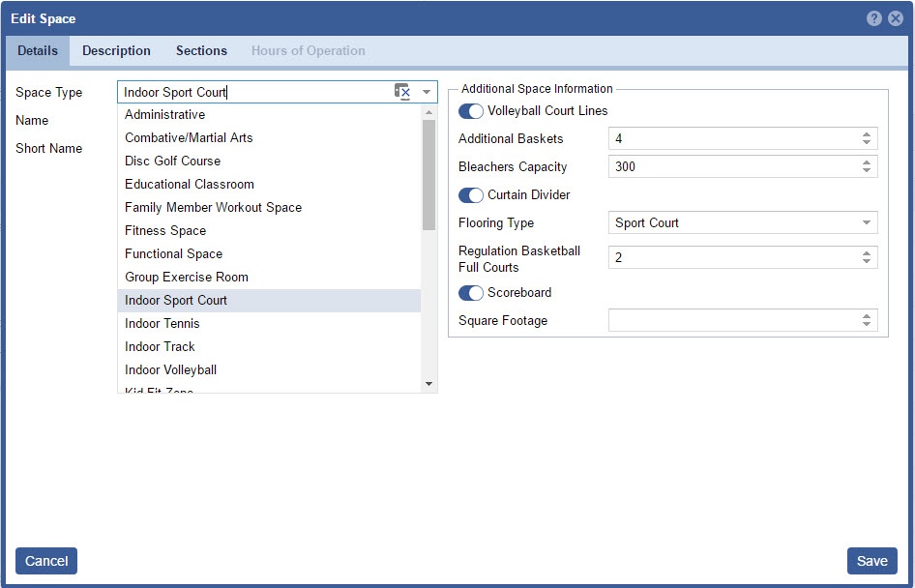915x588 pixels.
Task: Select Indoor Tennis from the list
Action: coord(162,324)
